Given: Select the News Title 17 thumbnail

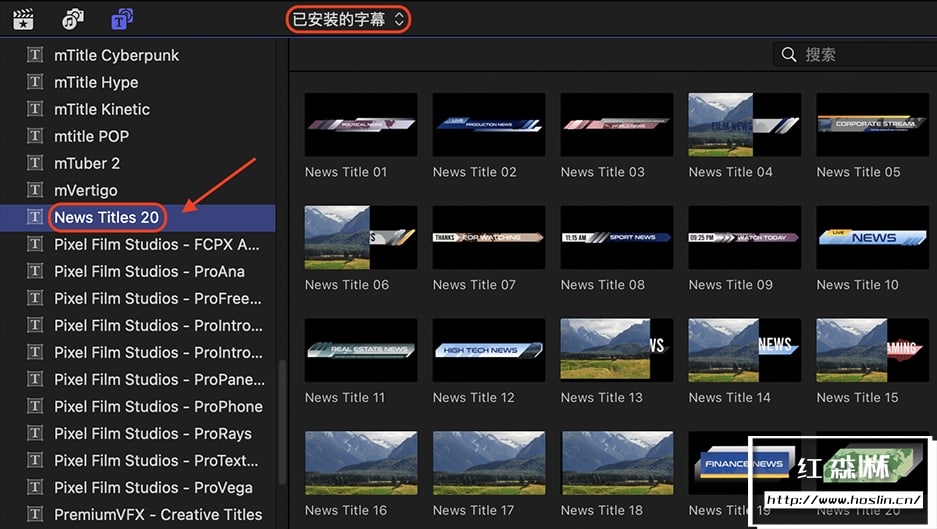Looking at the screenshot, I should click(489, 463).
